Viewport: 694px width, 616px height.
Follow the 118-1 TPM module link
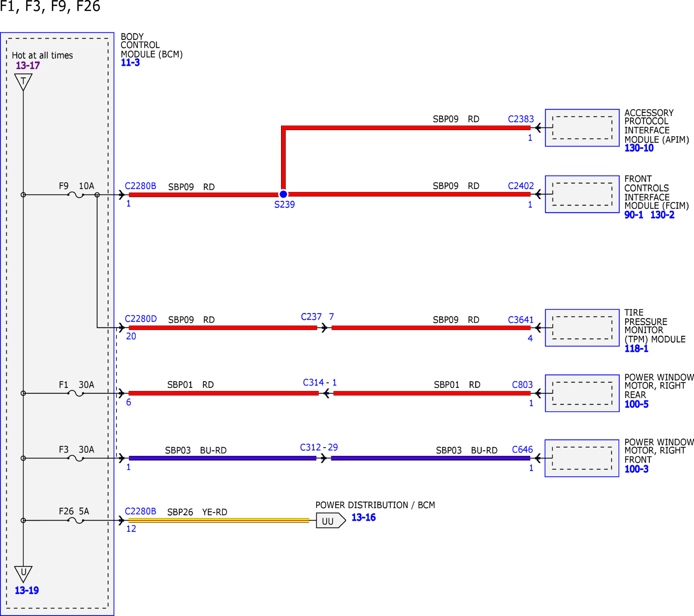pos(636,349)
